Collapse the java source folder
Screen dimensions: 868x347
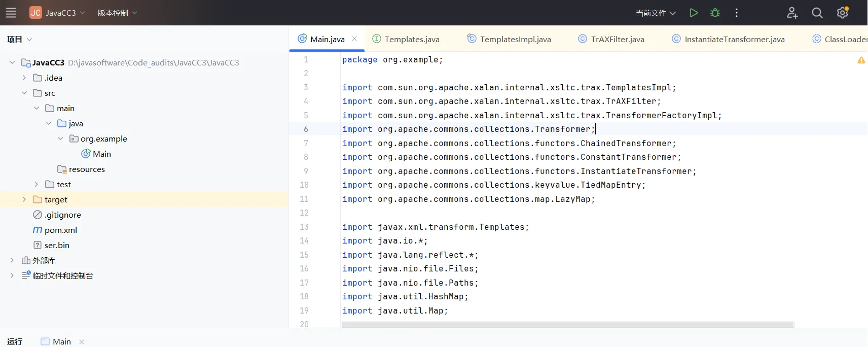[48, 123]
